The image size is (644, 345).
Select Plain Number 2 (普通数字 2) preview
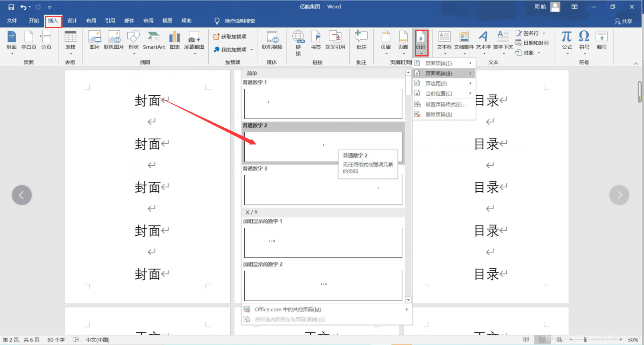(323, 146)
